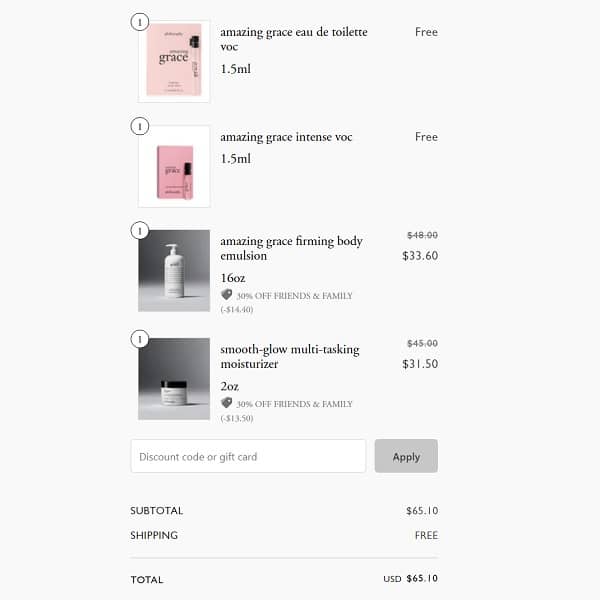Open the amazing grace eau de toilette thumbnail

click(x=174, y=61)
